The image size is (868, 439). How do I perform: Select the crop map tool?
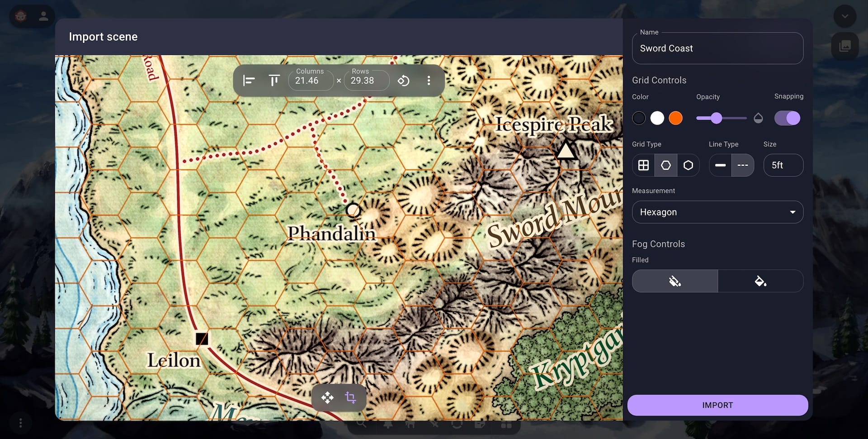(x=350, y=398)
